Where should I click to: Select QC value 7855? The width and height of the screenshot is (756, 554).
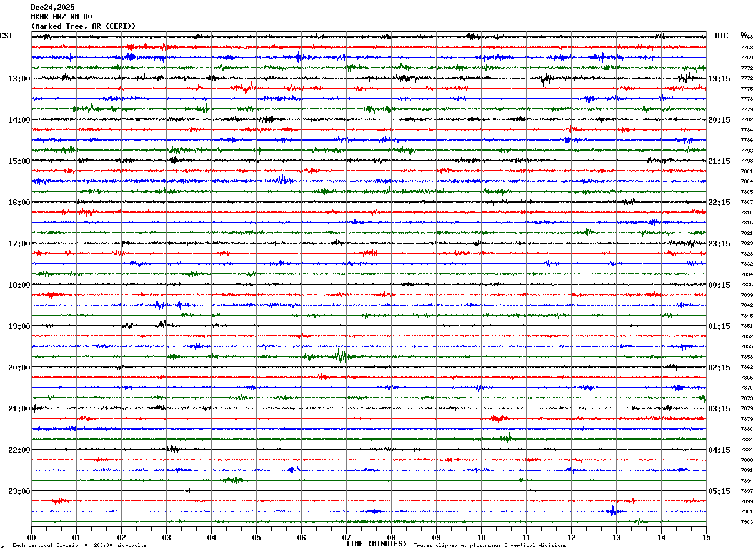tap(747, 347)
